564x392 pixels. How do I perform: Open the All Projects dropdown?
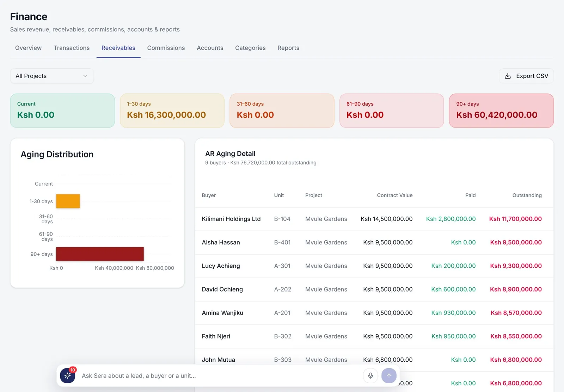52,76
